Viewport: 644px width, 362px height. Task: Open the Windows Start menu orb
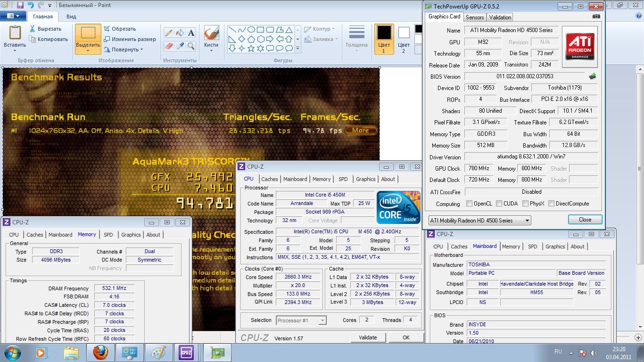tap(12, 353)
